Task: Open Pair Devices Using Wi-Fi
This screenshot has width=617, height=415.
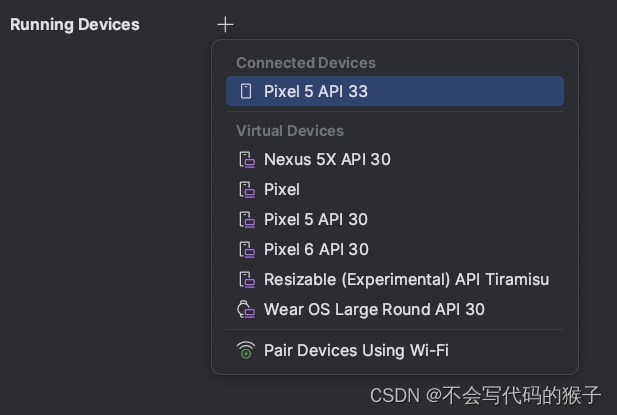Action: [356, 351]
